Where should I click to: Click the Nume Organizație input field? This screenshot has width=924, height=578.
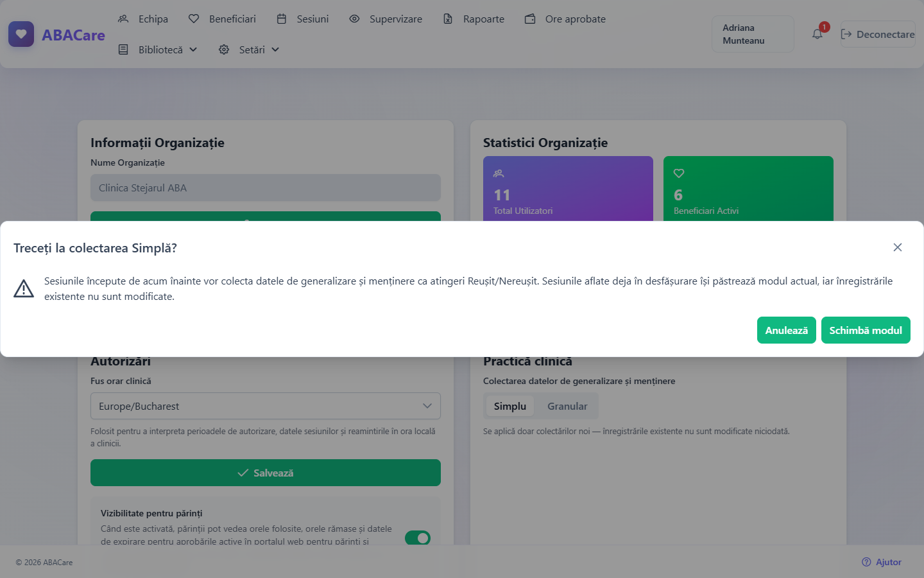click(266, 188)
